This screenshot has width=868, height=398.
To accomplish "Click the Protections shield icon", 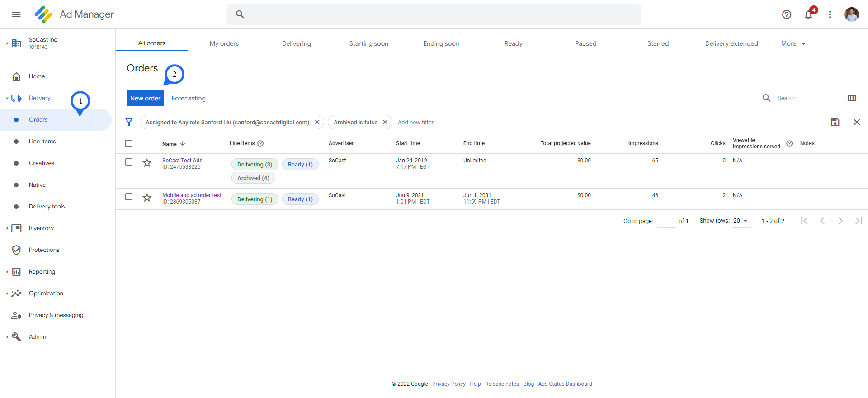I will 16,250.
